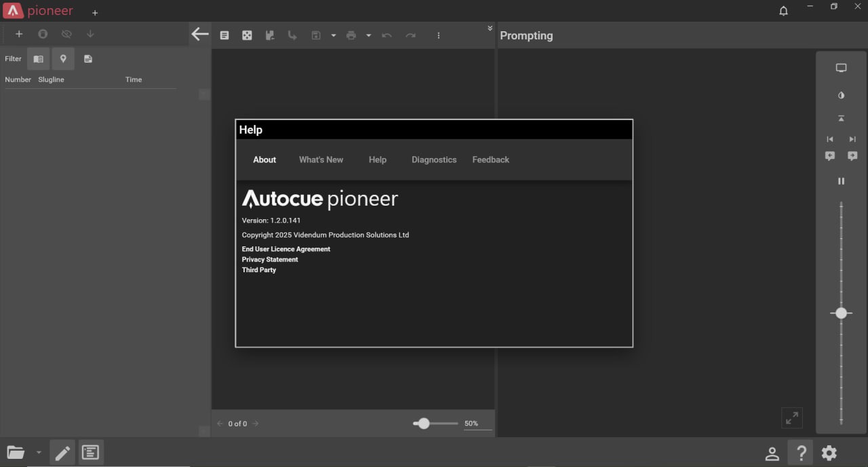Click the 50% zoom value field
This screenshot has height=467, width=868.
click(x=477, y=424)
